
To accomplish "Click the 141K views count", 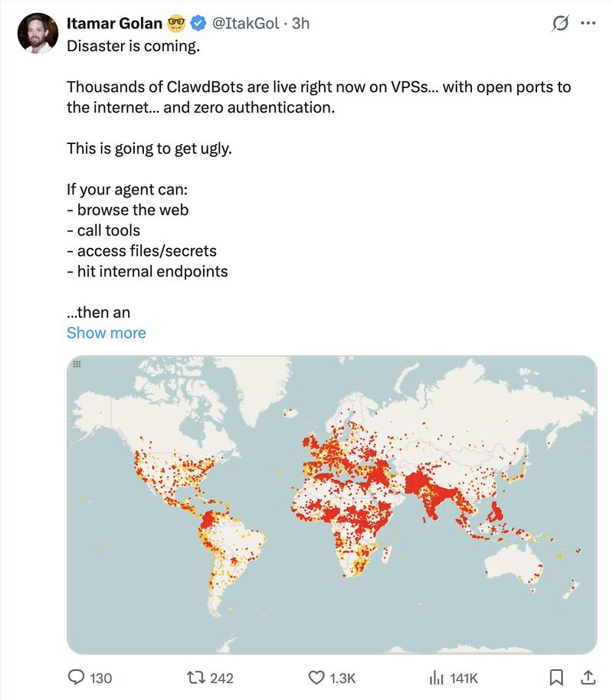I will (x=463, y=678).
